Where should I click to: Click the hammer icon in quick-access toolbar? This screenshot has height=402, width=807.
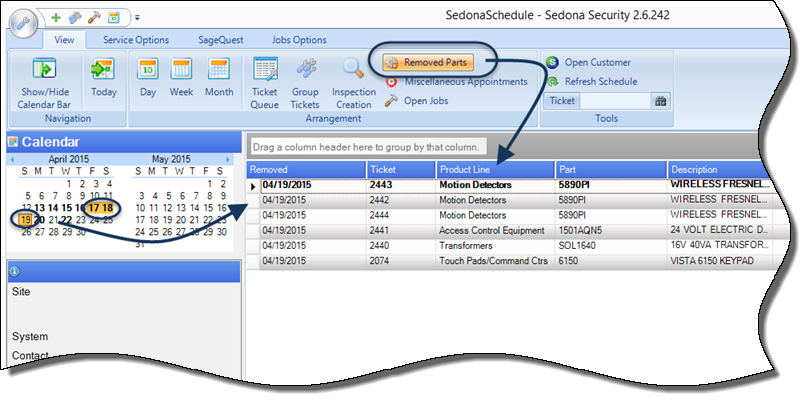click(94, 18)
